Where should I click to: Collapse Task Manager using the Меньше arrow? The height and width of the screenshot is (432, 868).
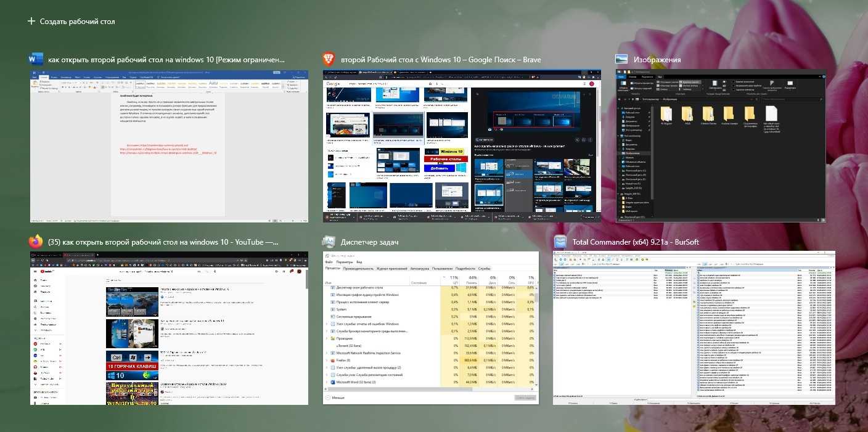tap(327, 397)
